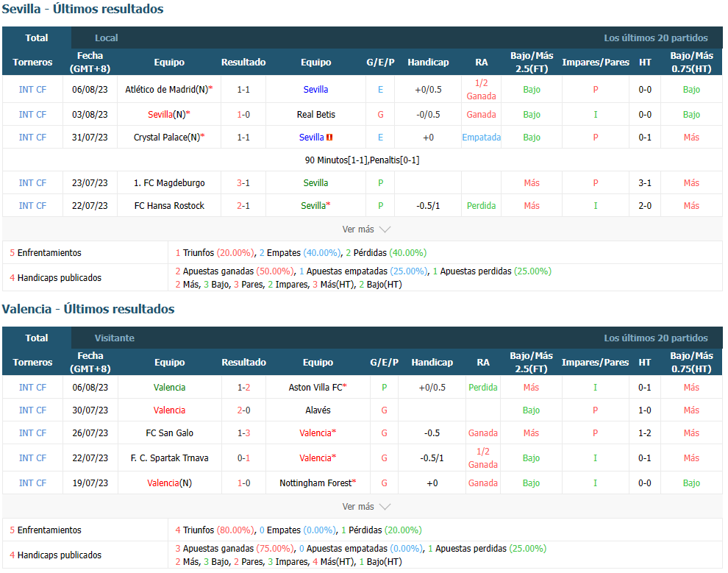Click the '1/2 Ganada' RA cell for Spartak Trnava

483,458
